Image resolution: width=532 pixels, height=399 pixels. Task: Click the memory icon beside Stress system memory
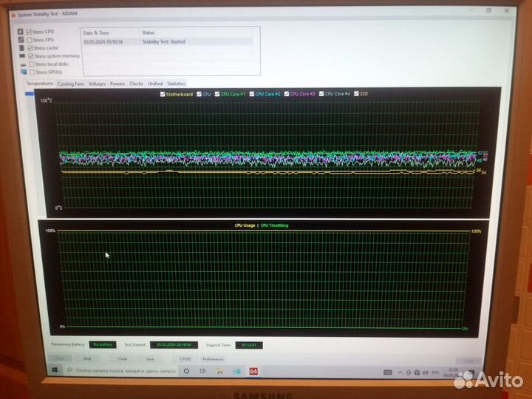pos(21,56)
